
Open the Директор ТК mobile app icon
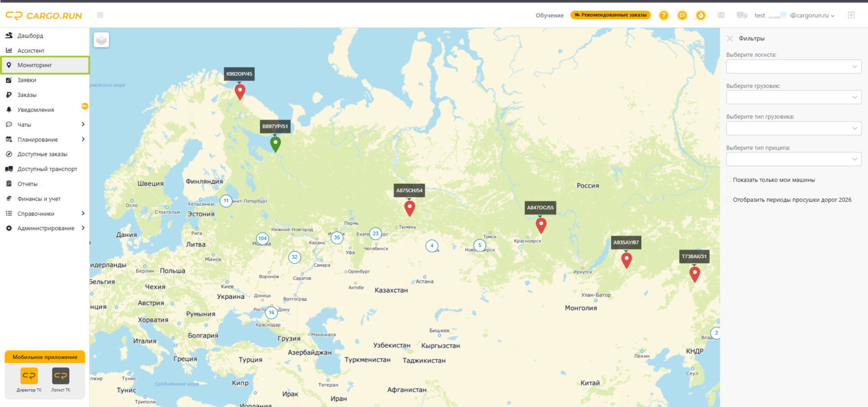click(x=29, y=376)
